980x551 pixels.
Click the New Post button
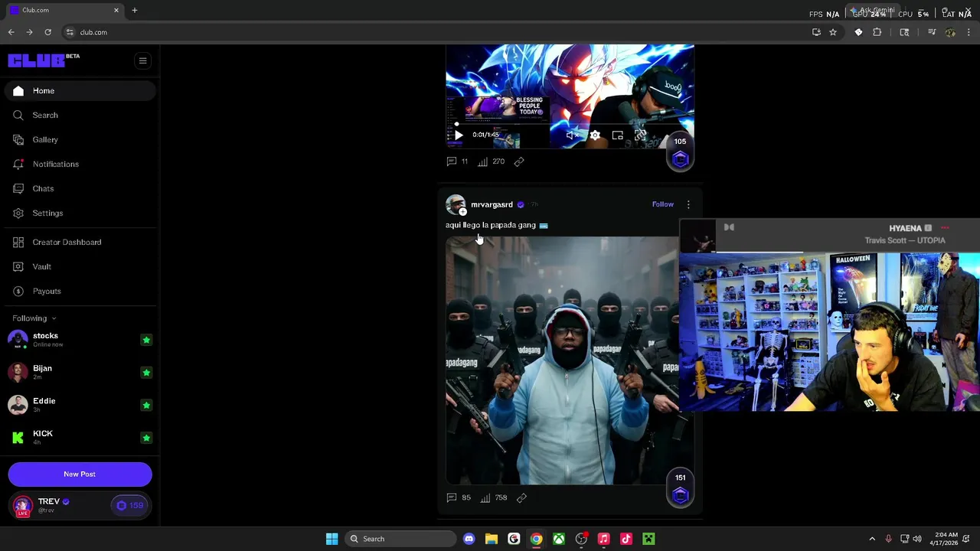(x=80, y=474)
